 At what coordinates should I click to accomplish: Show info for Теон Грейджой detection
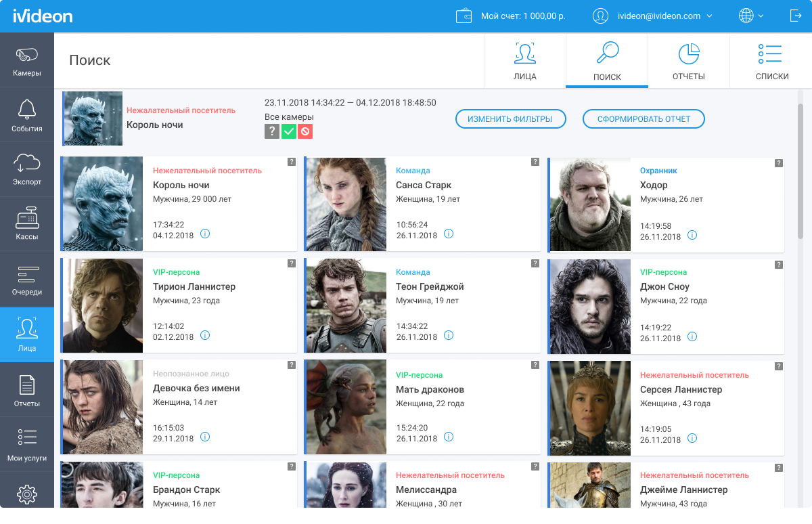click(449, 336)
